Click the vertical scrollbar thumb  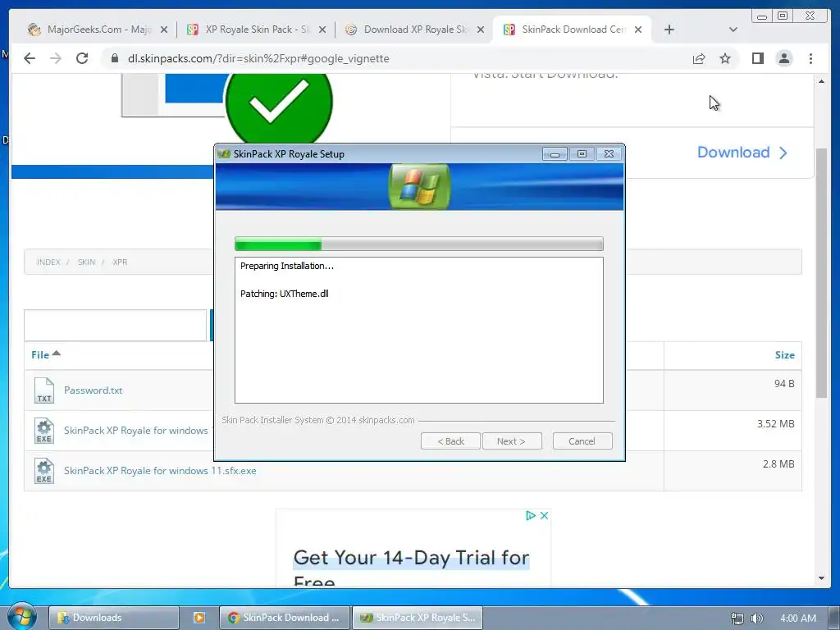[x=821, y=273]
